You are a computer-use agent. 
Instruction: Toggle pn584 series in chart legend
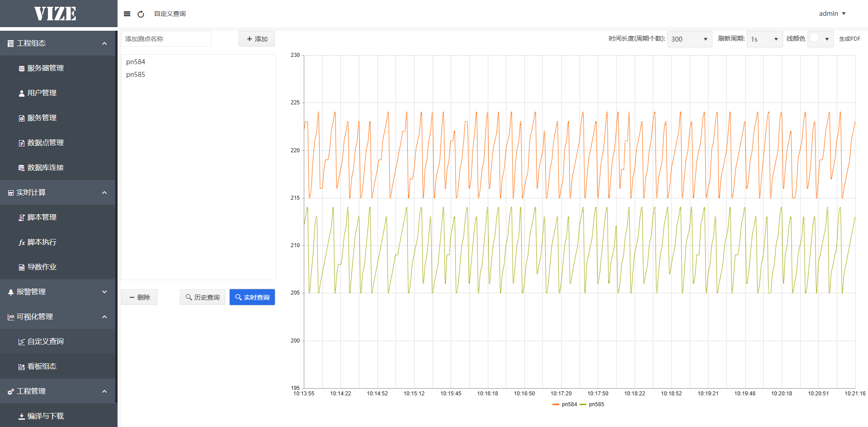[x=565, y=404]
